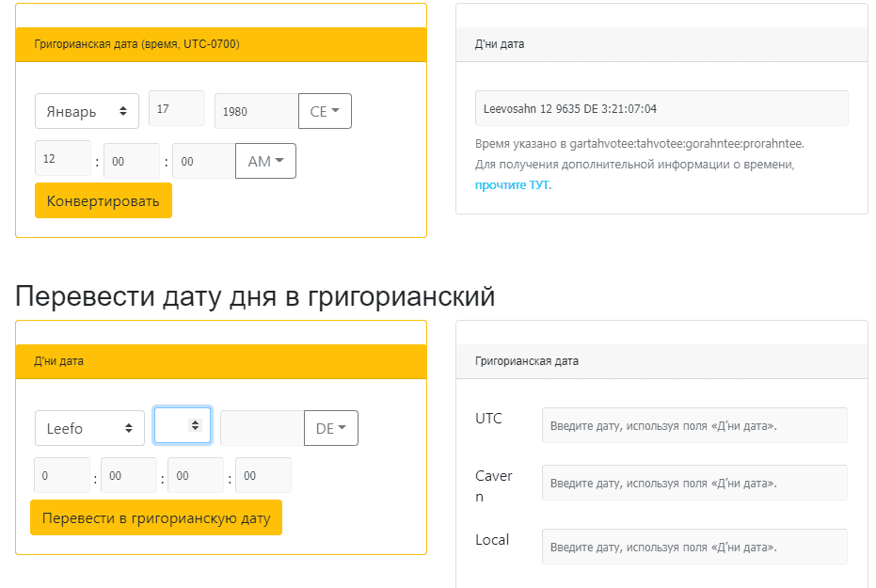The height and width of the screenshot is (588, 876).
Task: Click the day number stepper in the Д'ни form
Action: pos(182,424)
